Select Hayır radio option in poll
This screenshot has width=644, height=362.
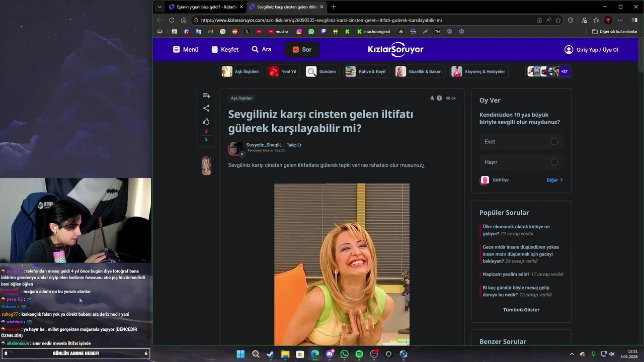point(554,162)
